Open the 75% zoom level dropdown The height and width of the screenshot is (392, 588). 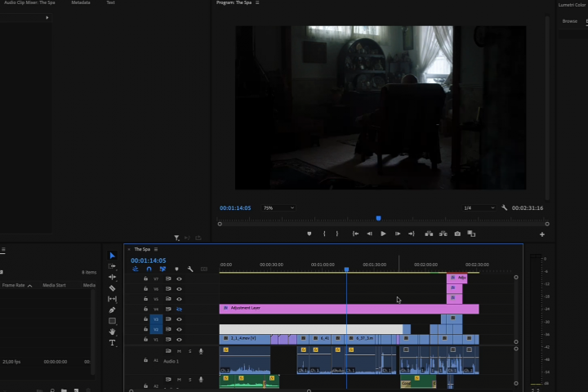coord(278,207)
